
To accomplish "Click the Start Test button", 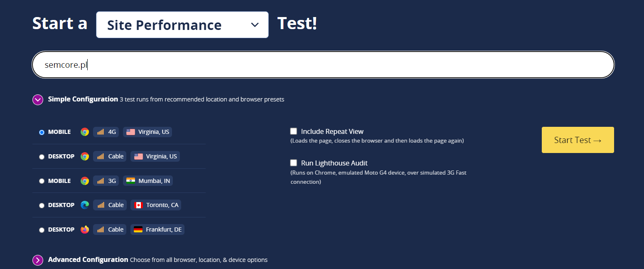I will (578, 140).
